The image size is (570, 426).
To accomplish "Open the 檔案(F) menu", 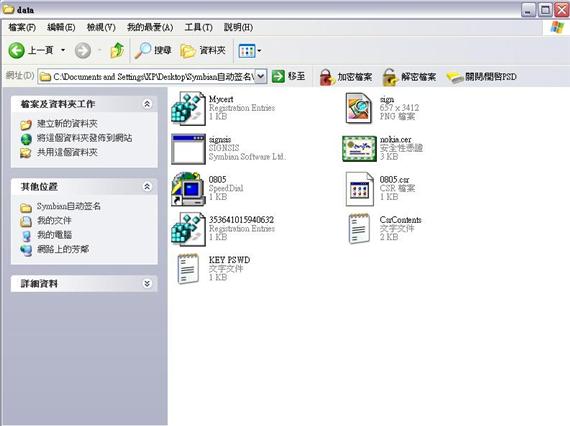I will [x=22, y=27].
